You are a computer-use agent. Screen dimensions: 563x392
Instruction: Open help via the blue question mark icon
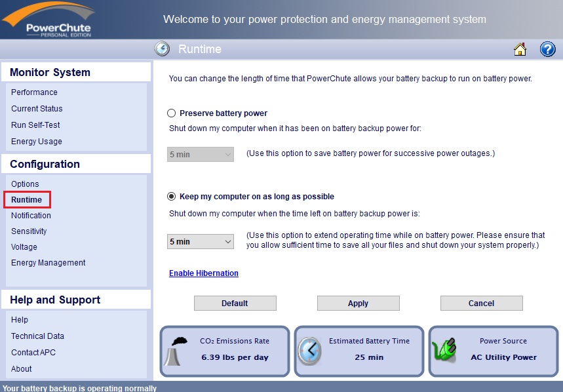point(547,49)
